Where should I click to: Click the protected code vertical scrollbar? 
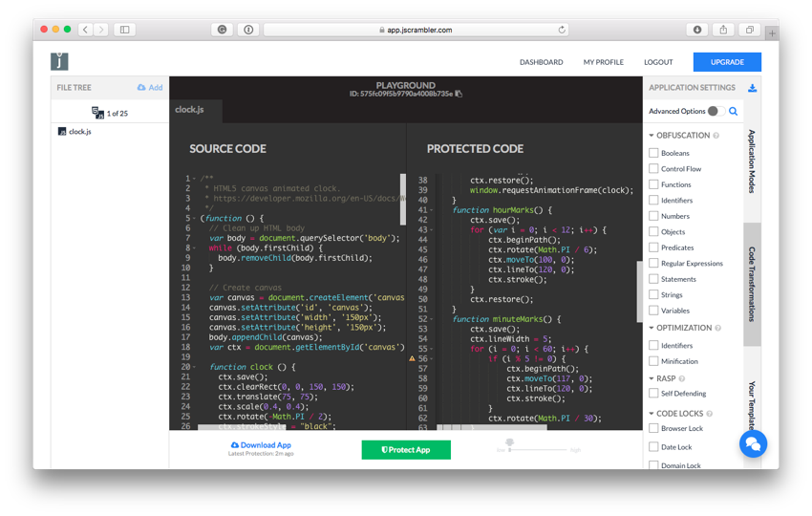pos(639,291)
